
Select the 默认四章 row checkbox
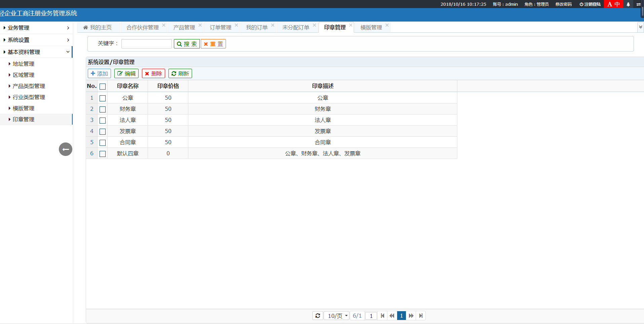pos(103,154)
